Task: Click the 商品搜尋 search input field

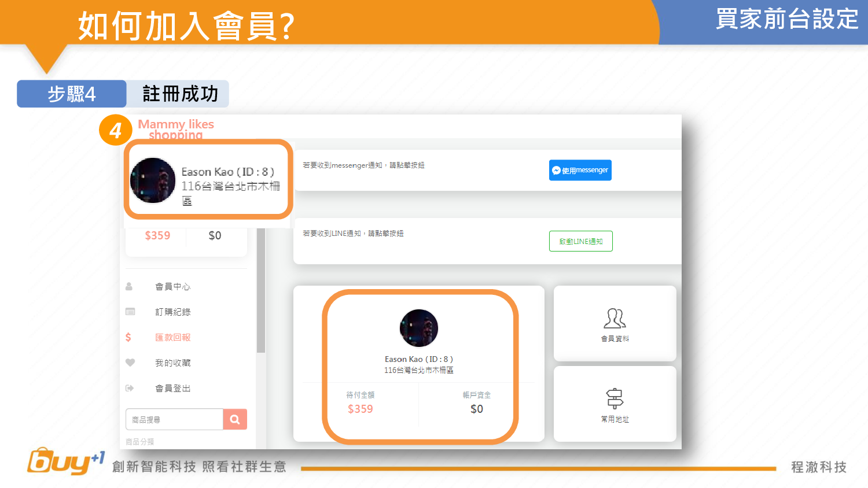Action: [x=174, y=420]
